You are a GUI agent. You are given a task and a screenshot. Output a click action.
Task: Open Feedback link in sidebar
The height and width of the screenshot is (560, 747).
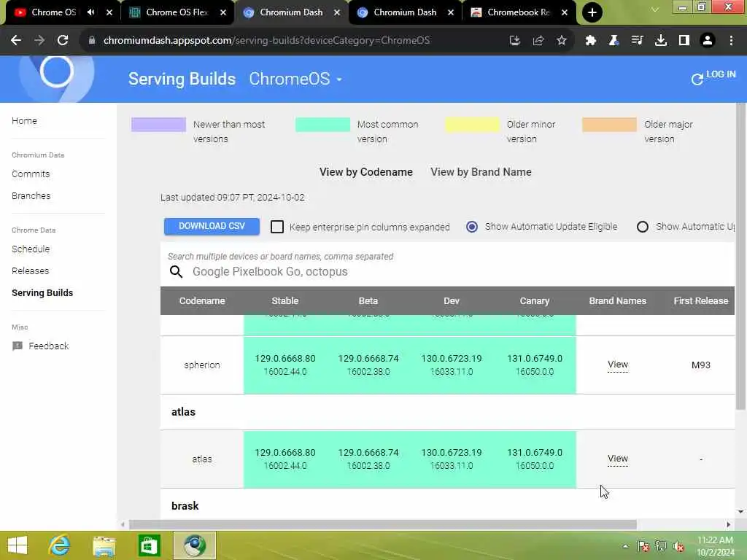(x=49, y=346)
